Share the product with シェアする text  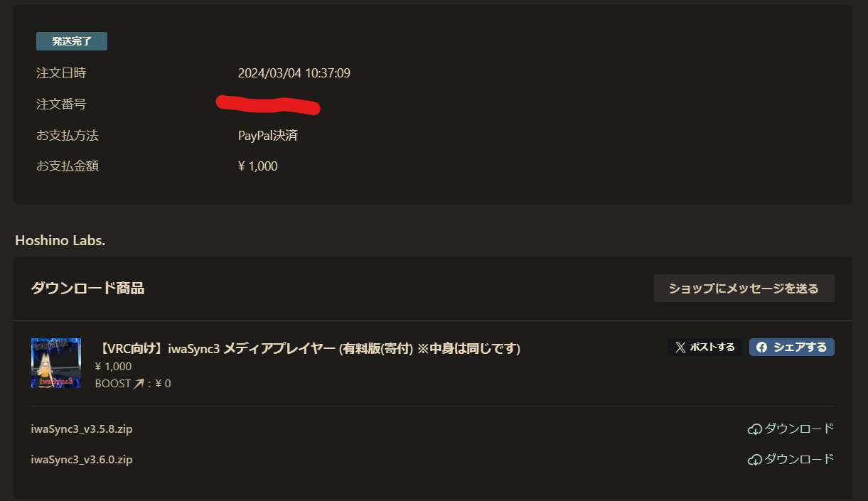click(800, 348)
